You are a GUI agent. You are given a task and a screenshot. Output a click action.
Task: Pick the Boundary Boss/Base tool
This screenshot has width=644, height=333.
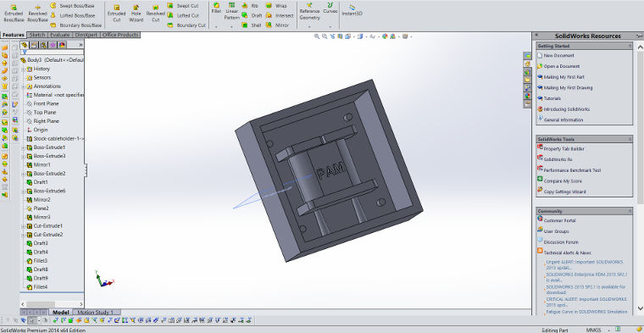point(76,25)
